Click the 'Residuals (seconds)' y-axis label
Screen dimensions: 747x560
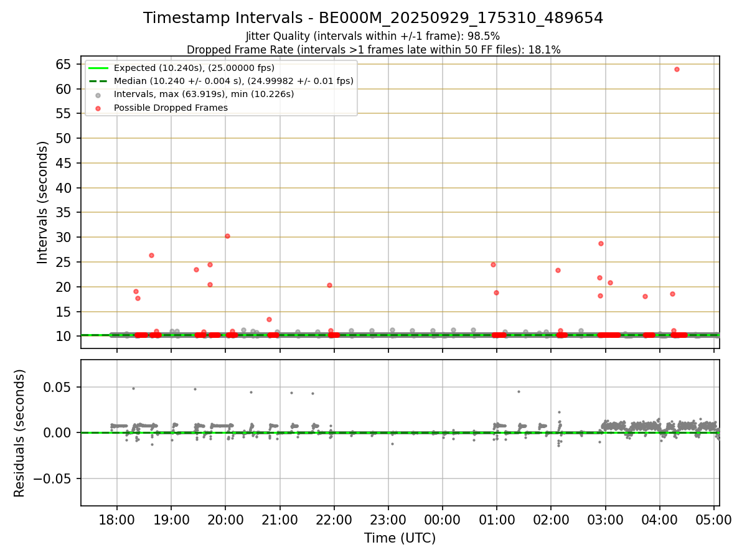point(20,433)
